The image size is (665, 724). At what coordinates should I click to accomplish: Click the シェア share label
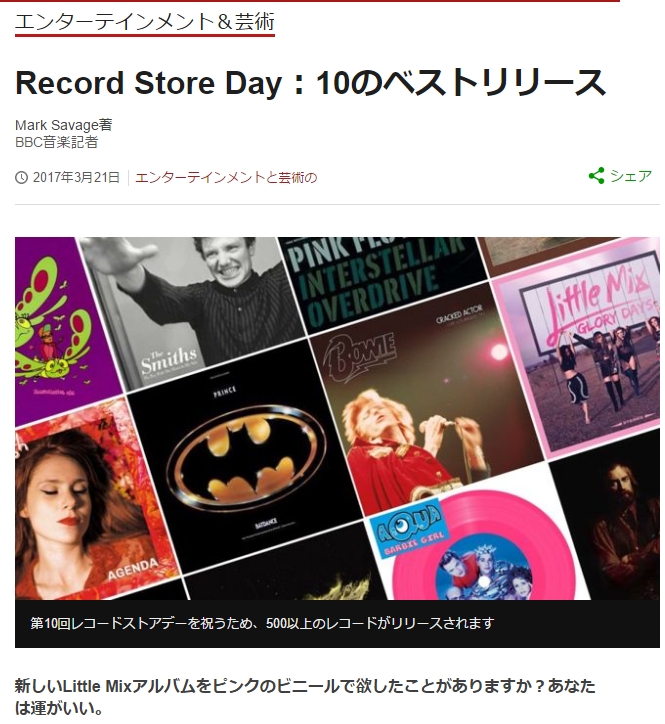coord(631,176)
